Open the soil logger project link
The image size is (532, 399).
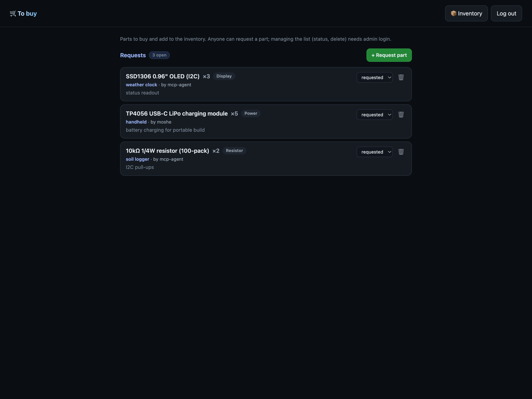click(x=137, y=159)
